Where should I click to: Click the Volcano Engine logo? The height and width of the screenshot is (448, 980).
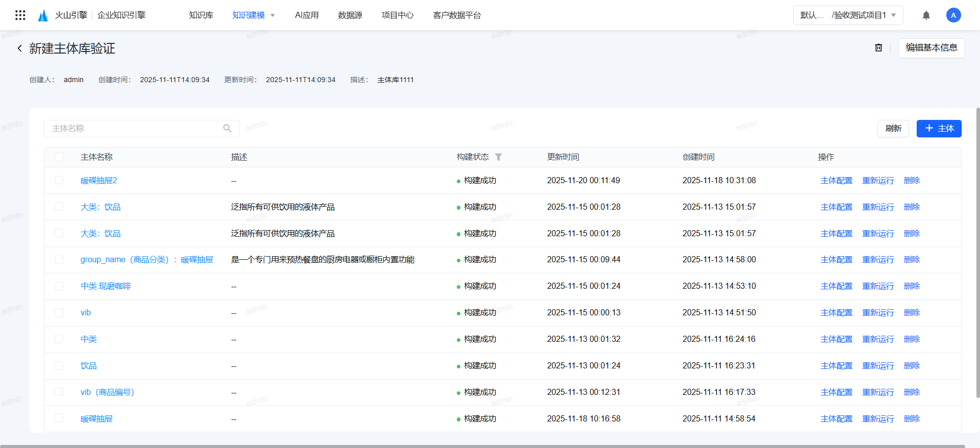[x=43, y=15]
